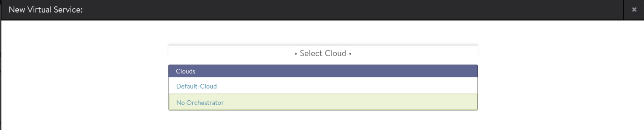Click the Select Cloud heading
Screen dimensions: 644x130
[323, 53]
